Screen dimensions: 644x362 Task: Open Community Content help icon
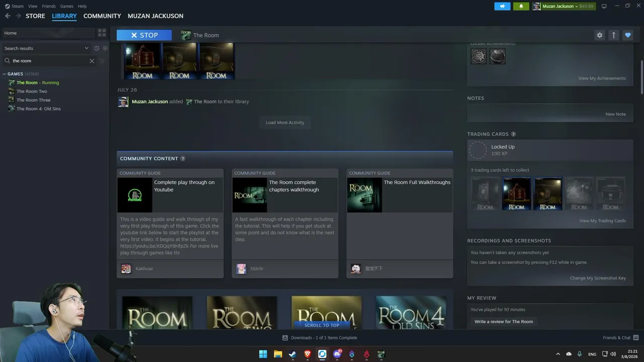tap(183, 159)
